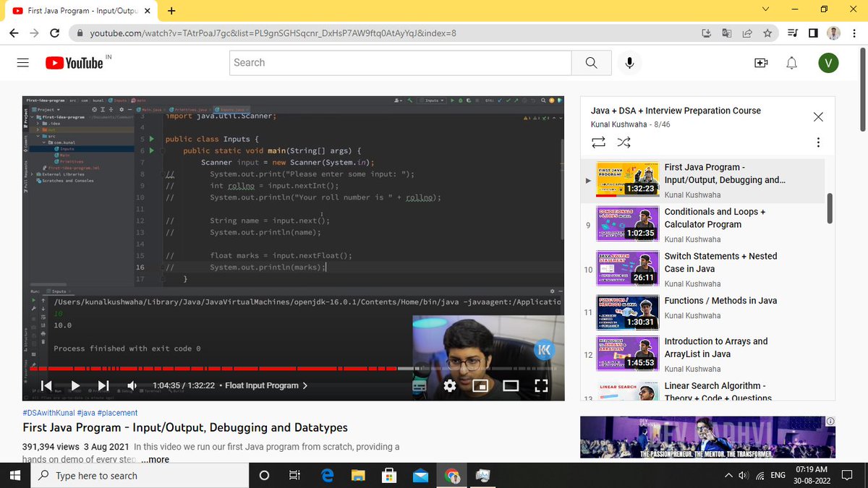Select First Java Program playlist item
The height and width of the screenshot is (488, 868).
click(704, 179)
